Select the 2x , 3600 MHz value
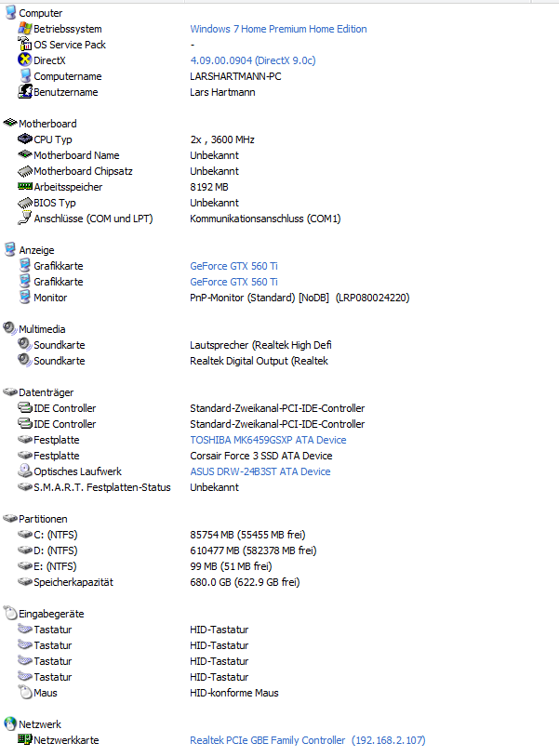559x756 pixels. [222, 139]
